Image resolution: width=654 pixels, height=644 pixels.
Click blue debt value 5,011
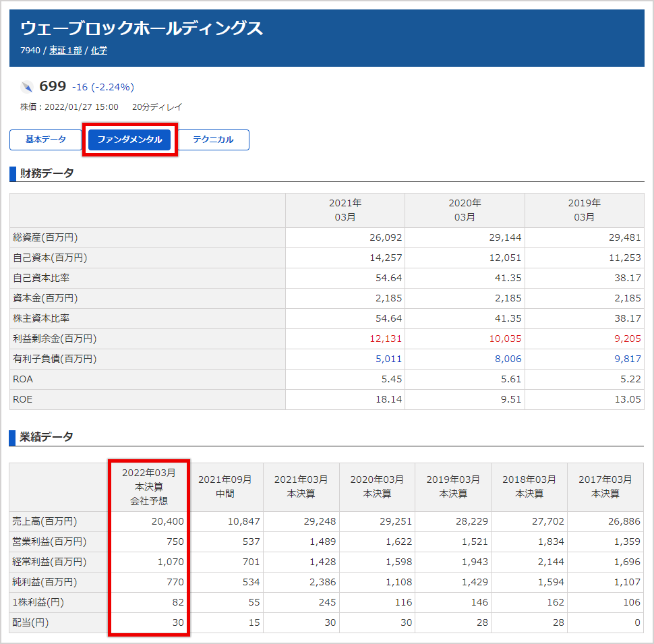[x=388, y=359]
